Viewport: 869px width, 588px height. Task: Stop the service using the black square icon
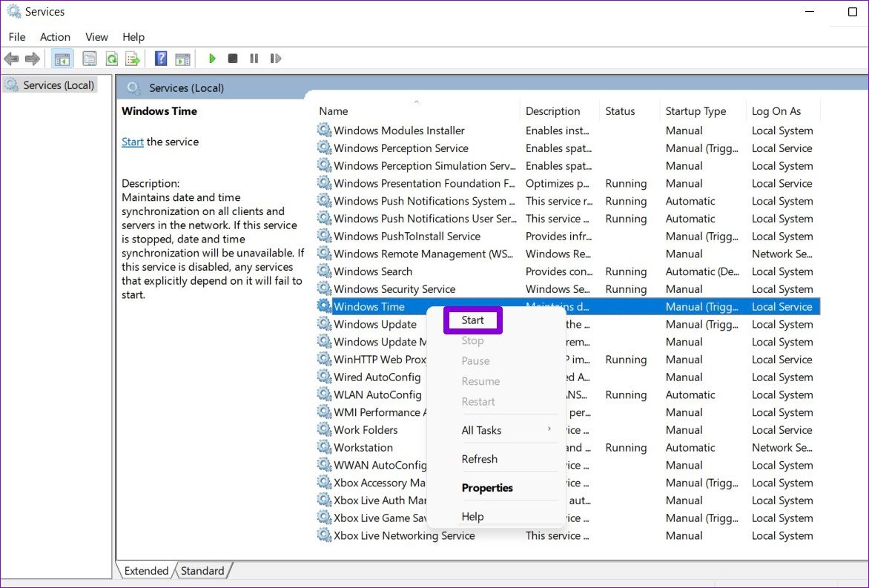tap(233, 59)
